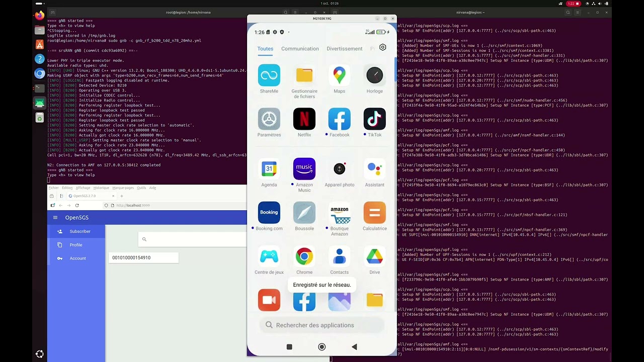Open Affichage menu in Firefox

[83, 188]
